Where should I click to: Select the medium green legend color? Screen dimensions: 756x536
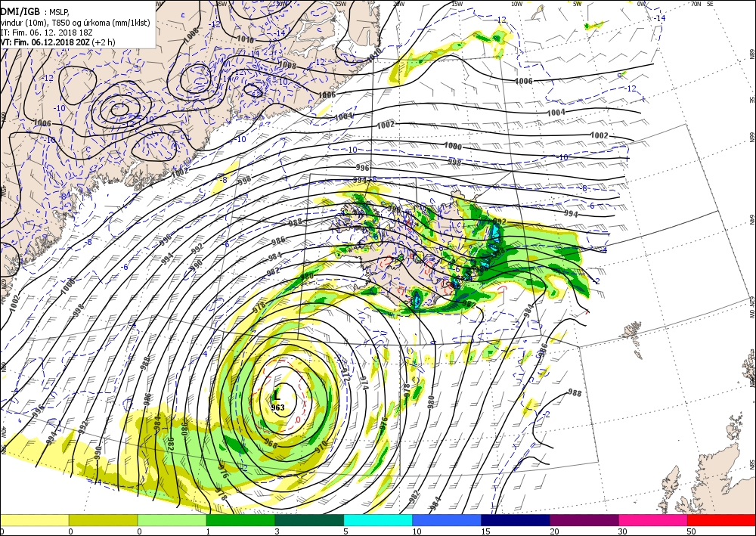(x=240, y=520)
